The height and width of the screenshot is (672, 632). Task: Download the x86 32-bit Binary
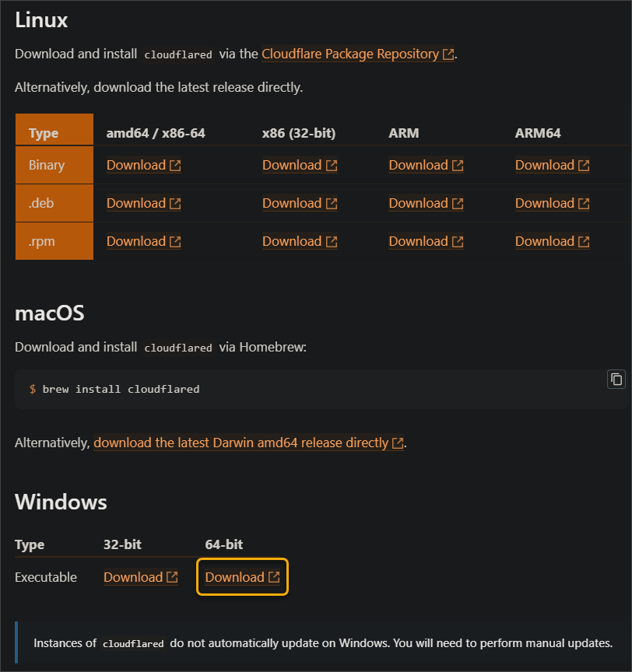(300, 165)
